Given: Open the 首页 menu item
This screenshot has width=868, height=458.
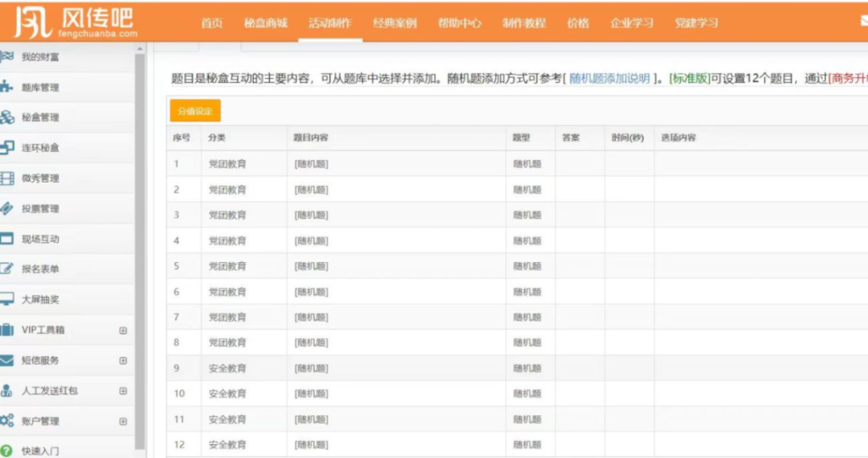Looking at the screenshot, I should tap(211, 23).
